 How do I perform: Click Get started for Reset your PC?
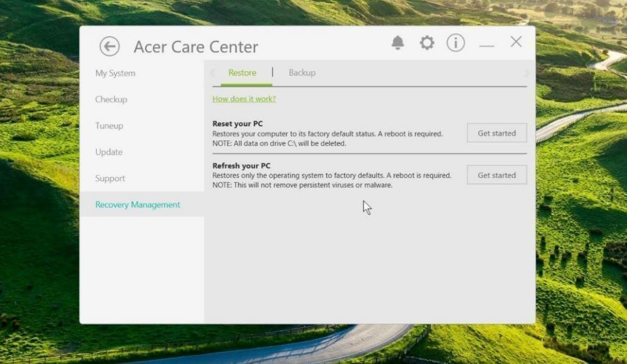[x=496, y=133]
